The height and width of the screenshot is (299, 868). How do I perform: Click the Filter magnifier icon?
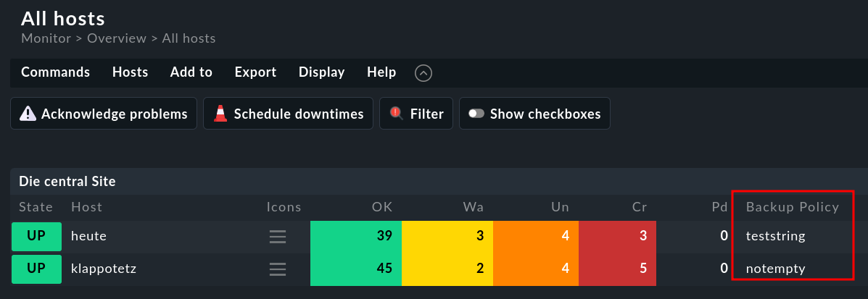pyautogui.click(x=396, y=114)
